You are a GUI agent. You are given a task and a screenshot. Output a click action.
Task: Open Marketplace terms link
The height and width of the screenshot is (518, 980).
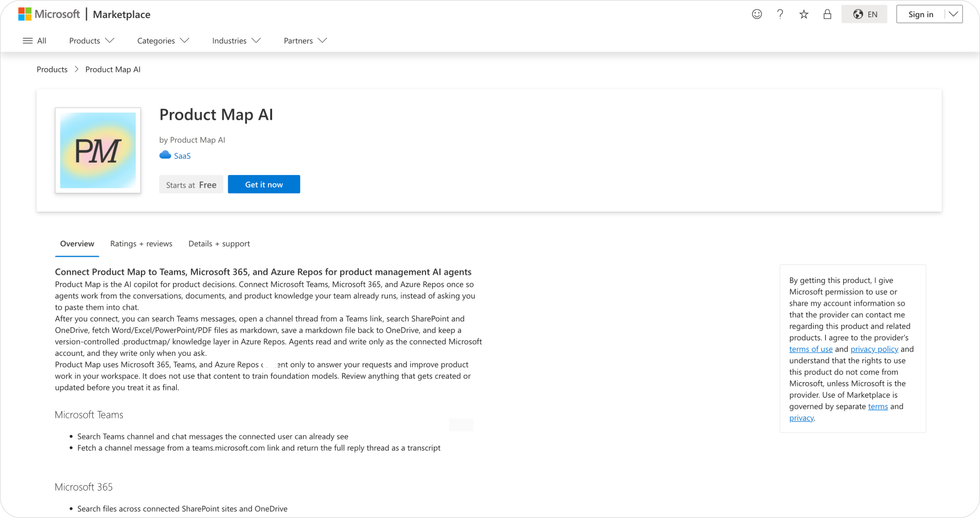(878, 406)
